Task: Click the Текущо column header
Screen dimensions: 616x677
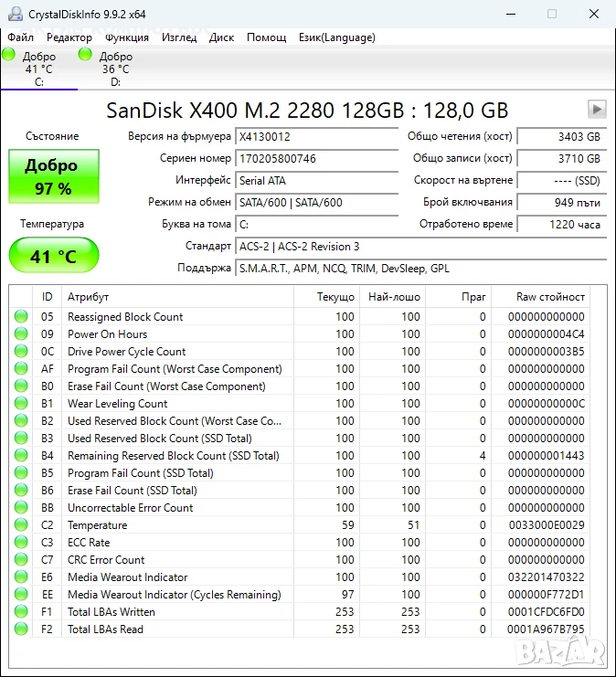Action: coord(326,297)
